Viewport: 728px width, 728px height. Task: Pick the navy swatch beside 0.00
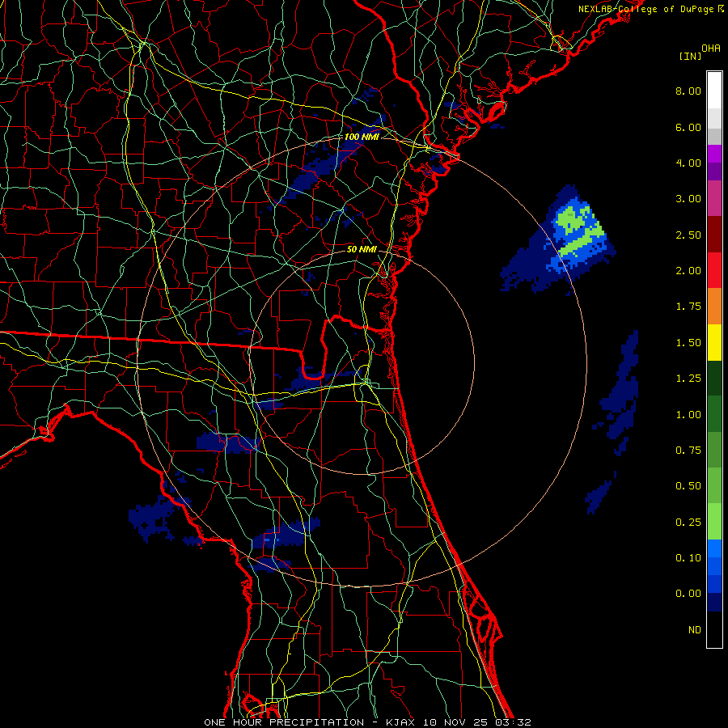(x=714, y=603)
